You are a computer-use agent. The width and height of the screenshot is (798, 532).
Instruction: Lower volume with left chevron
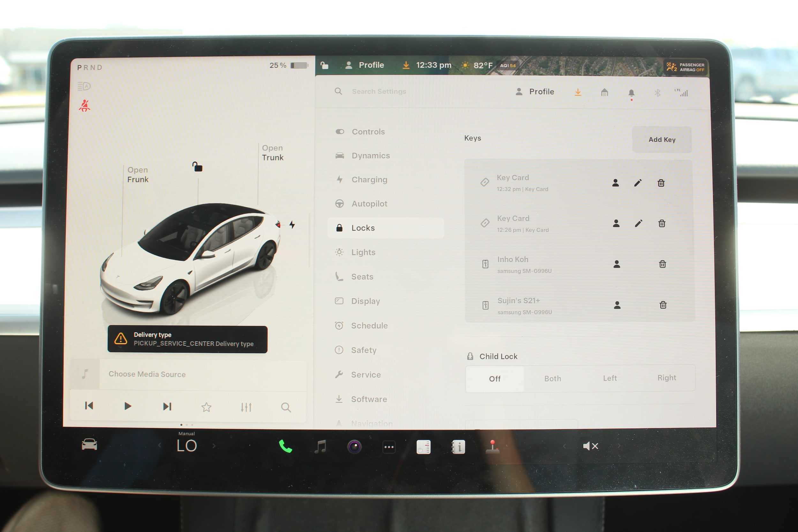pyautogui.click(x=564, y=446)
